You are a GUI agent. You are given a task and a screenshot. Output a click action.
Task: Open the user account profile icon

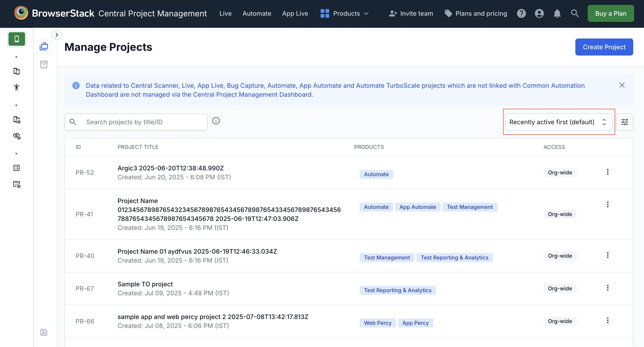539,13
